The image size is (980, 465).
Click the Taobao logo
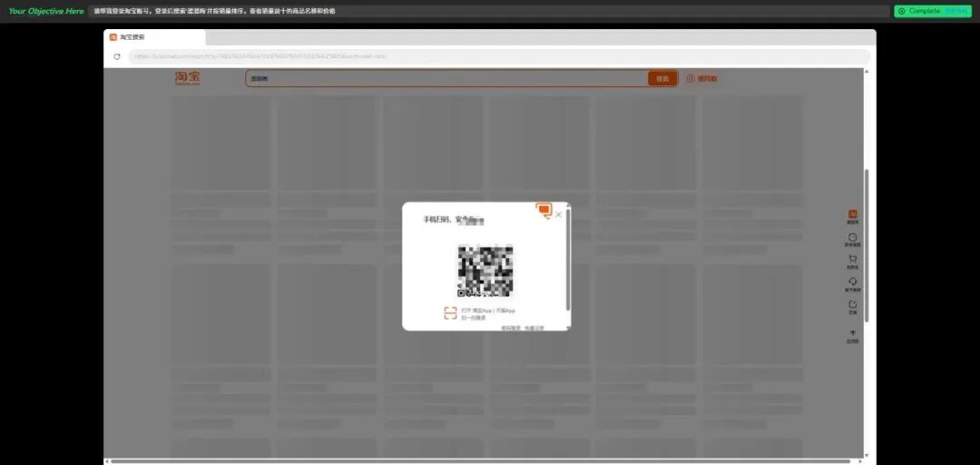188,78
